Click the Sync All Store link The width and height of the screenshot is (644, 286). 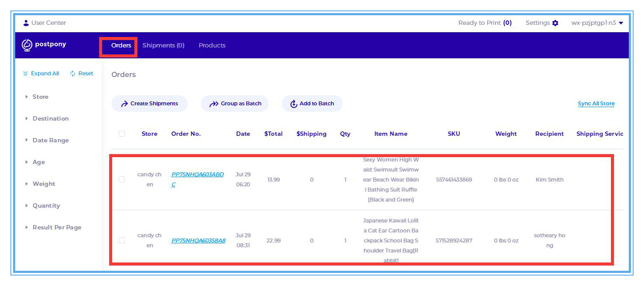tap(596, 104)
